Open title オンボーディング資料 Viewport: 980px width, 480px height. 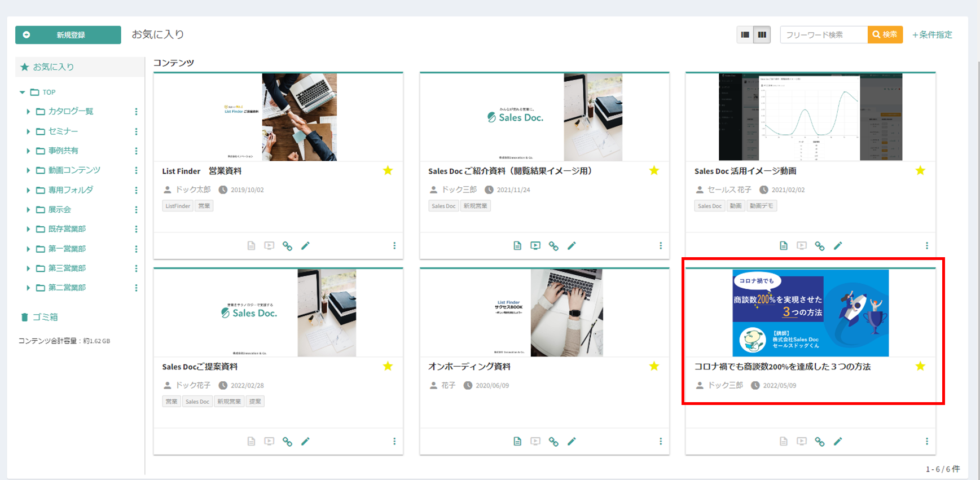(469, 367)
